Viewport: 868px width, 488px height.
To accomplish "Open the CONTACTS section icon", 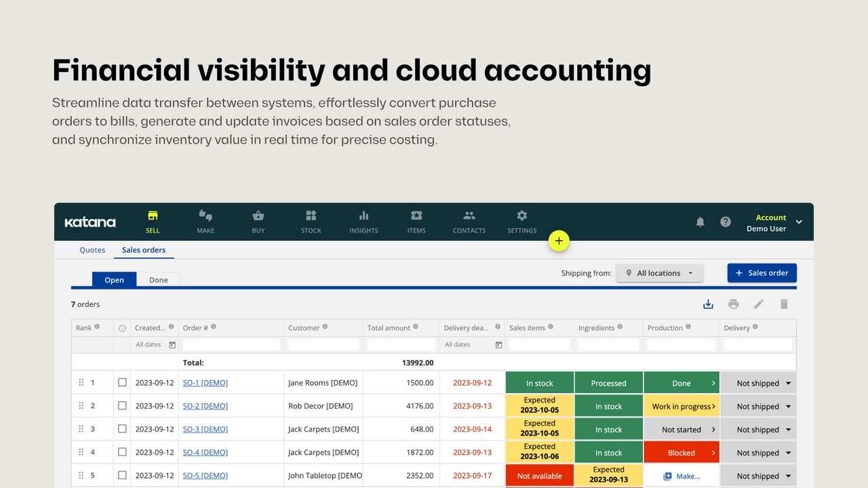I will click(x=469, y=217).
